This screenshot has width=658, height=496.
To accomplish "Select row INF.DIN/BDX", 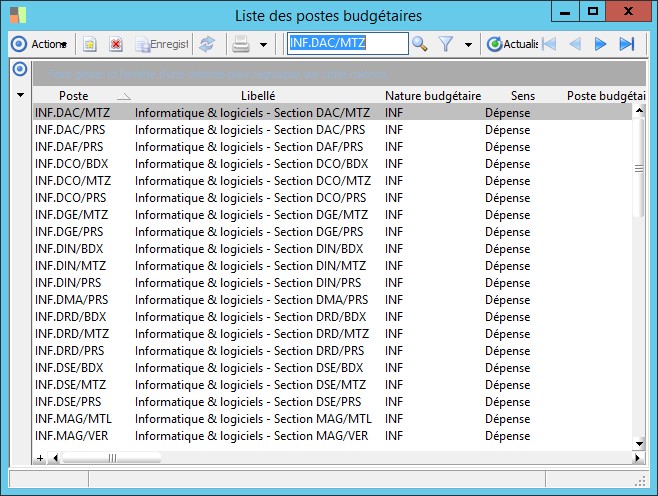I will coord(332,248).
